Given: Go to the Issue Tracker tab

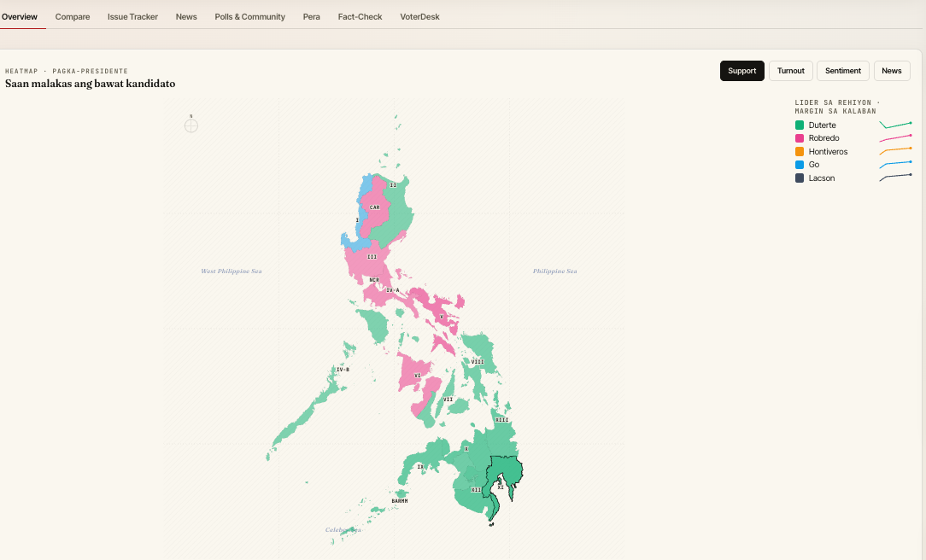Looking at the screenshot, I should pos(132,16).
